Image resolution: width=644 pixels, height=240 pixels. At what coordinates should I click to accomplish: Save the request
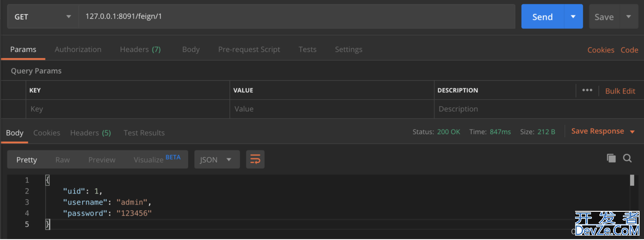(604, 17)
